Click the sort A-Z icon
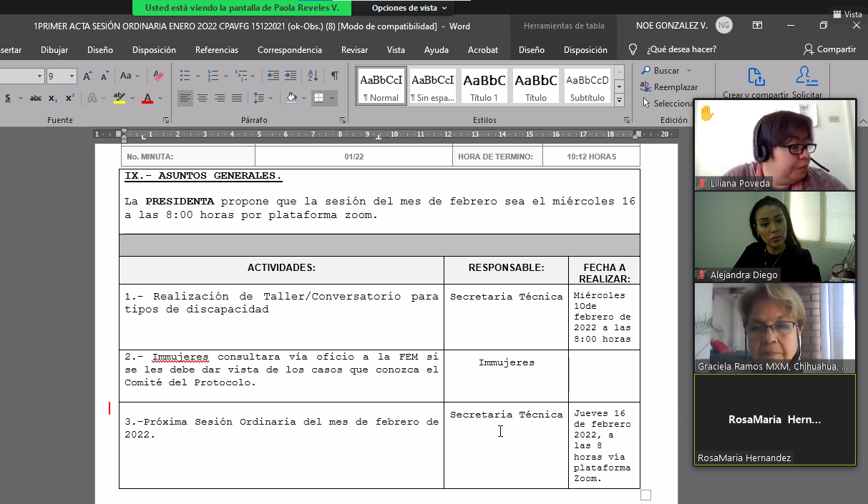The width and height of the screenshot is (868, 504). pos(313,76)
